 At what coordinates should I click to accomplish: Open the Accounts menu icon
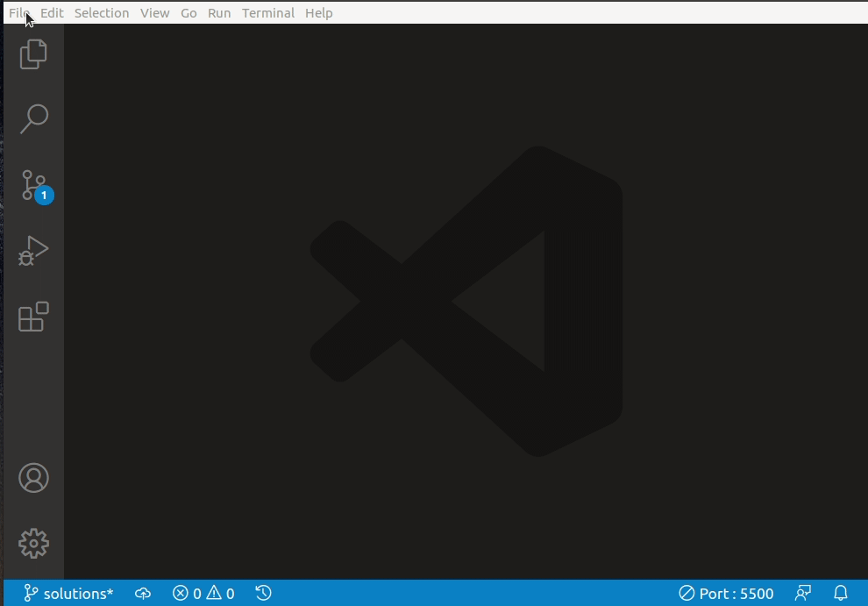[34, 478]
